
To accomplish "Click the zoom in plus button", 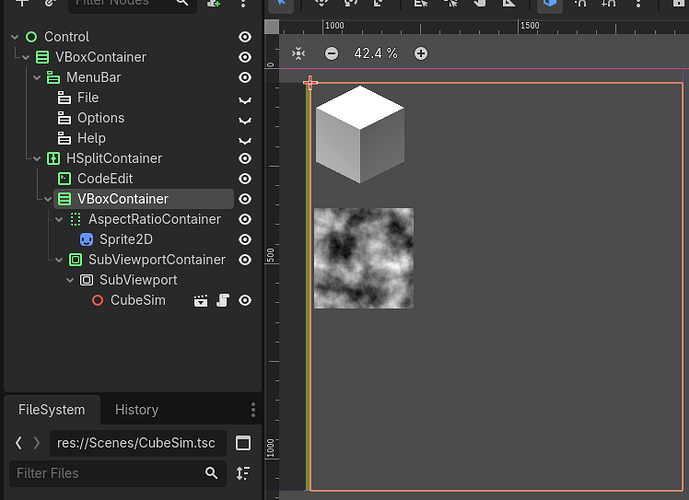I will (421, 53).
